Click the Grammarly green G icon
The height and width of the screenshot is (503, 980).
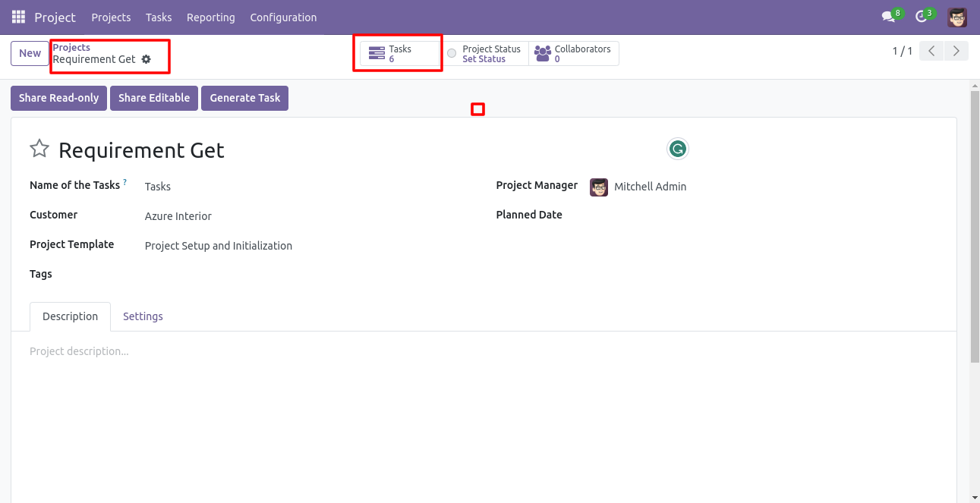pos(677,149)
